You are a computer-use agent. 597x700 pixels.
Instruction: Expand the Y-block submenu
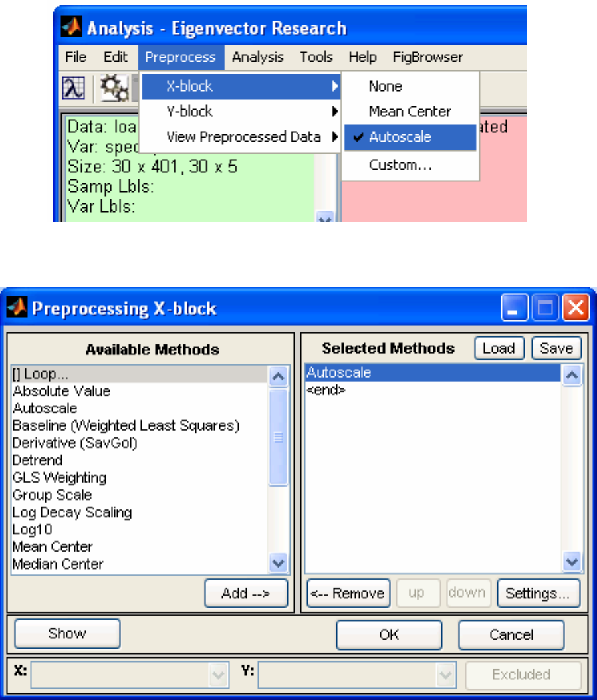tap(241, 111)
